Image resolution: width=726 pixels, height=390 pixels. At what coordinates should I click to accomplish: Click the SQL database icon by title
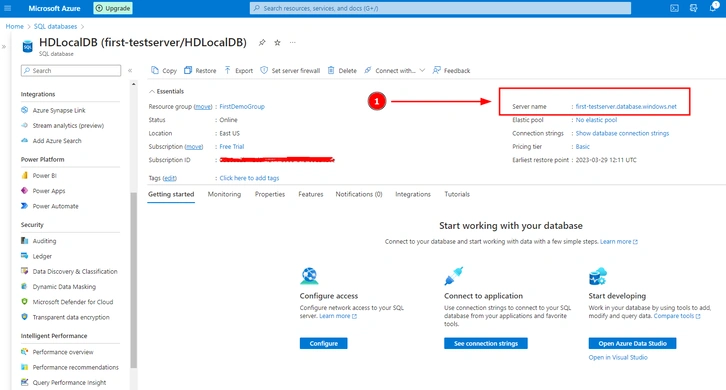click(x=28, y=46)
